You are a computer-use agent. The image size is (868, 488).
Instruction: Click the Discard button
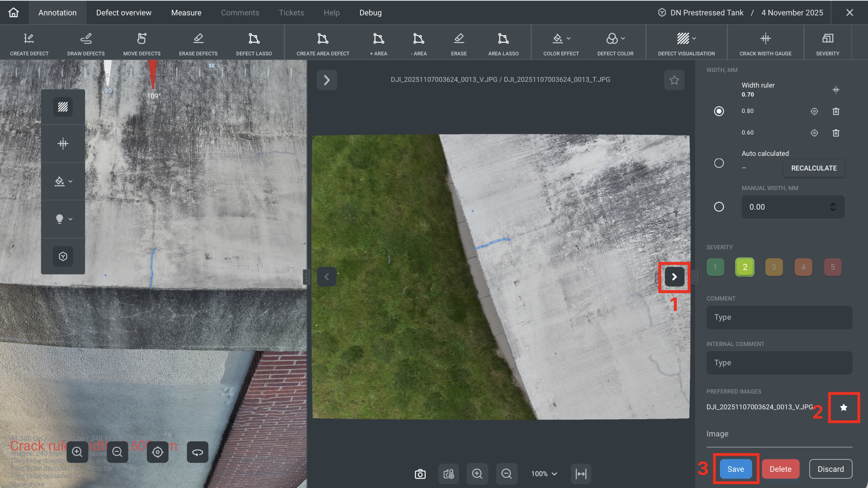831,469
